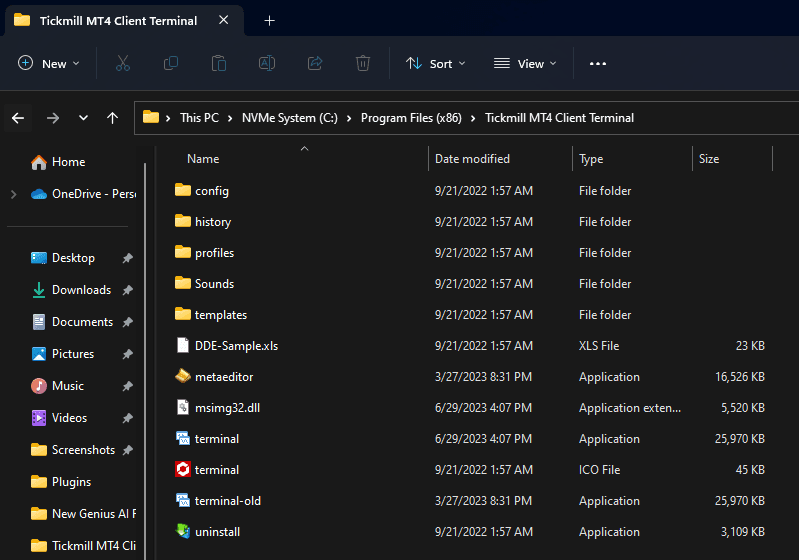Viewport: 799px width, 560px height.
Task: Navigate to This PC breadcrumb
Action: (199, 118)
